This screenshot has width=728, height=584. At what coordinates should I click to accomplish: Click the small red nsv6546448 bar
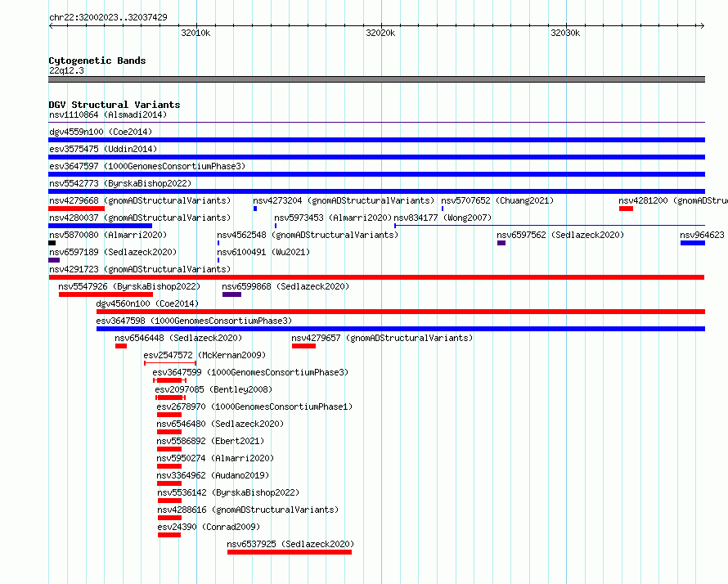[x=121, y=346]
